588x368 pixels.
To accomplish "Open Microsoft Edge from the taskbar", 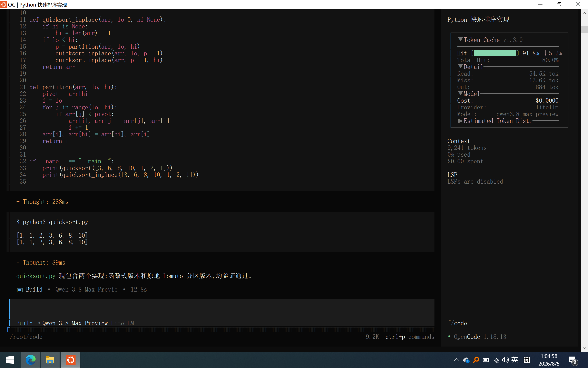I will pos(31,360).
